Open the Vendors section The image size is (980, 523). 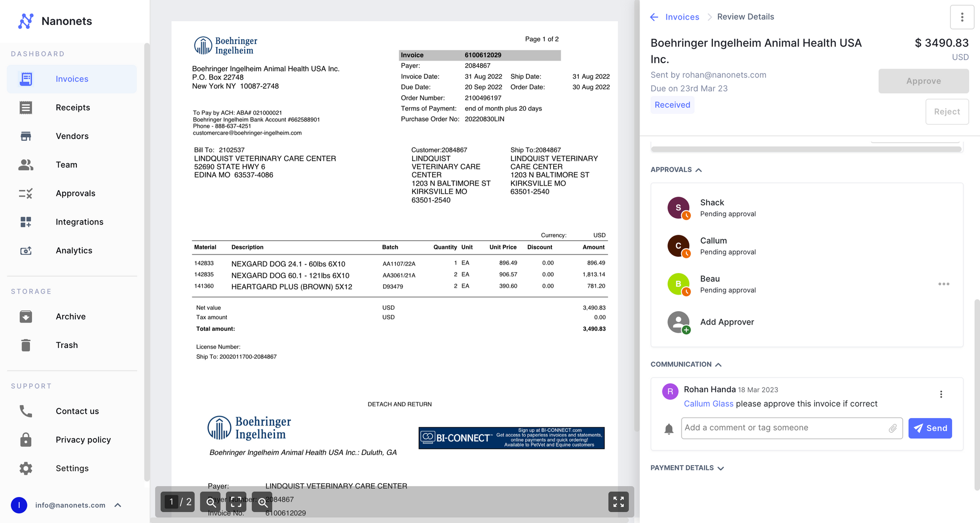(x=72, y=136)
